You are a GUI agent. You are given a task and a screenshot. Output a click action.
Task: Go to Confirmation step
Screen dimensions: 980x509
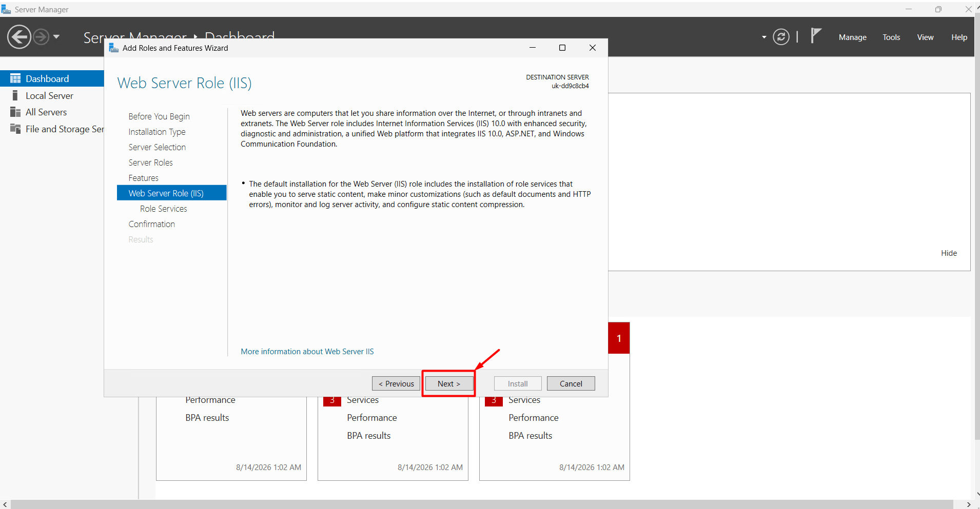point(151,224)
